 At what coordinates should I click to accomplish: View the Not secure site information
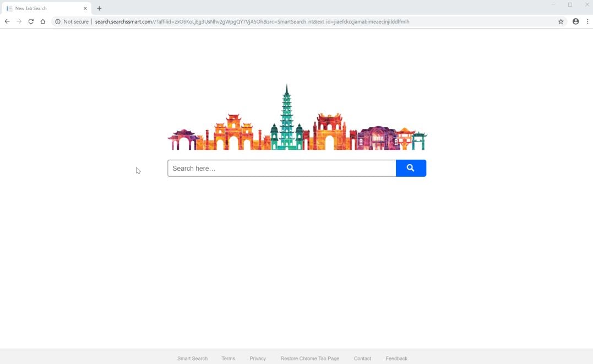point(72,21)
